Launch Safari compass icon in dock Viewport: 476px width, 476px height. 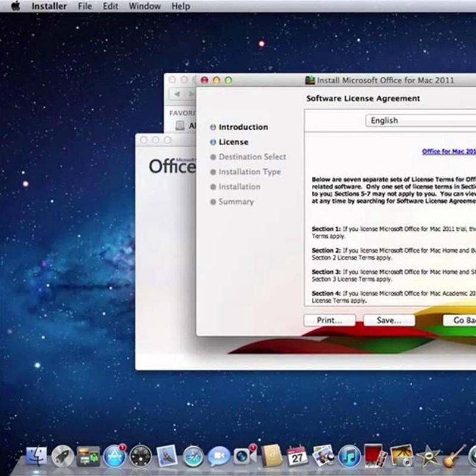pyautogui.click(x=193, y=456)
